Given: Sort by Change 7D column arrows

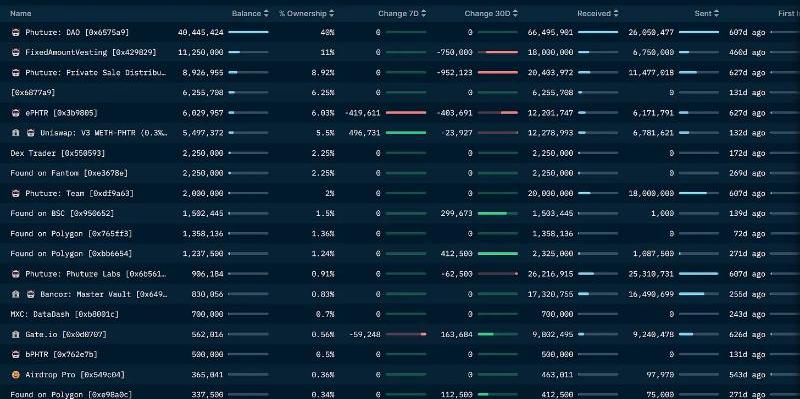Looking at the screenshot, I should (423, 14).
